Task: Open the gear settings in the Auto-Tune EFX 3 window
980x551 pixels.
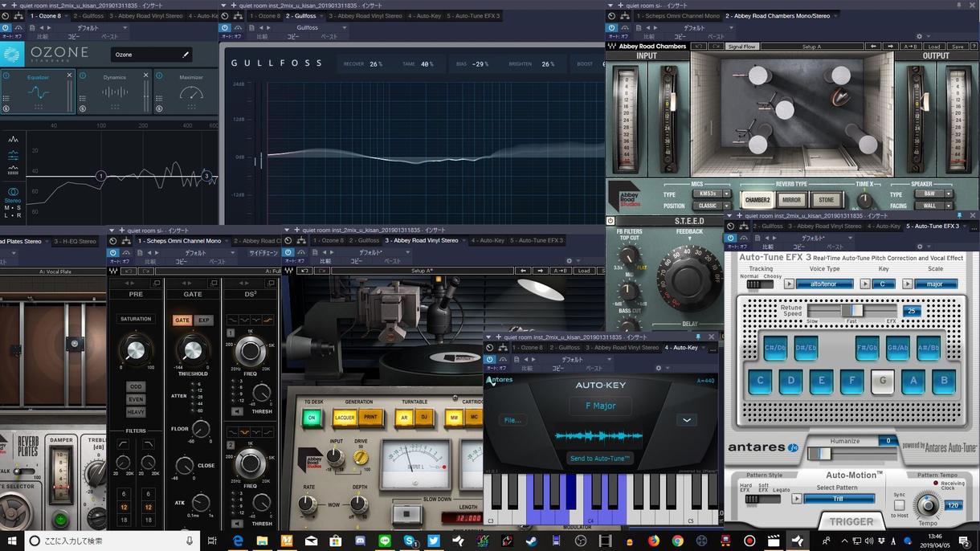Action: (x=919, y=247)
